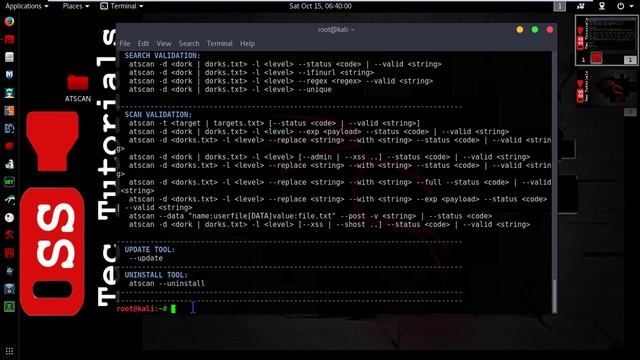
Task: Click the power icon in top bar
Action: pos(620,6)
